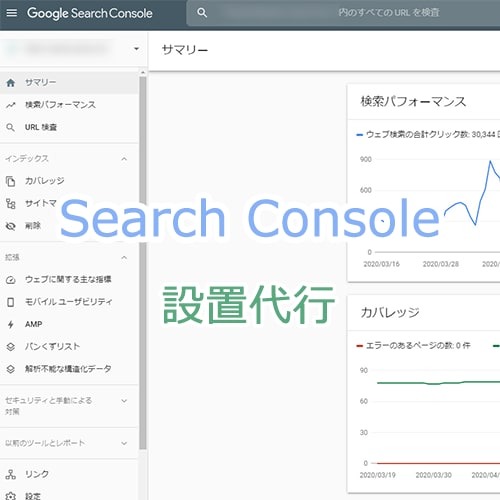Click the crossed-eye removal icon
The width and height of the screenshot is (500, 500).
(x=11, y=226)
